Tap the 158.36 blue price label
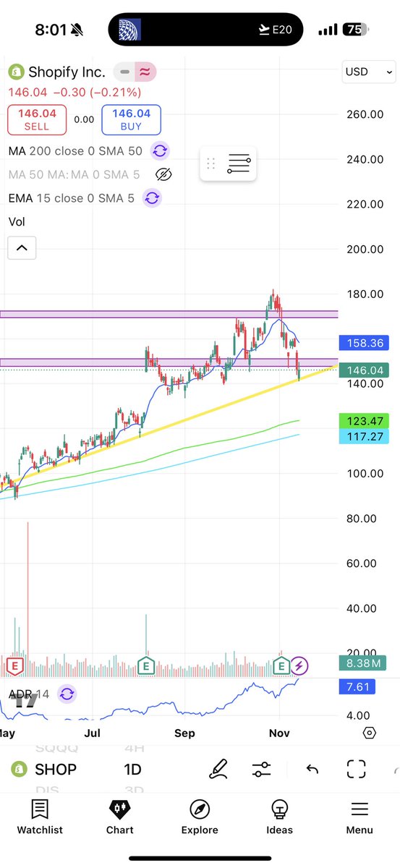Screen dimensions: 400x868 pos(364,342)
